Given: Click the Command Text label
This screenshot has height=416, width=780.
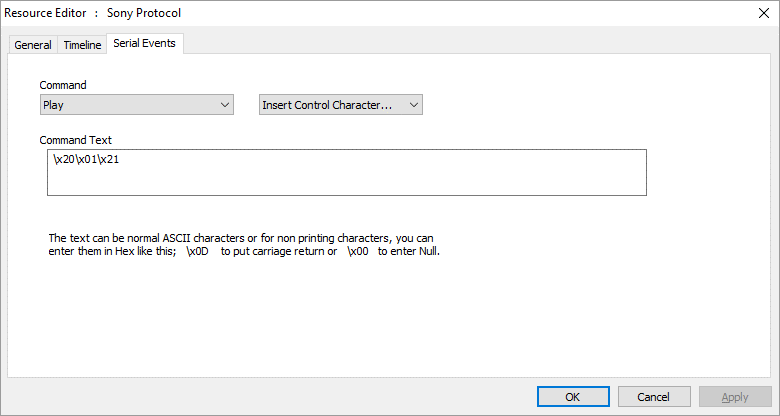Looking at the screenshot, I should point(76,140).
